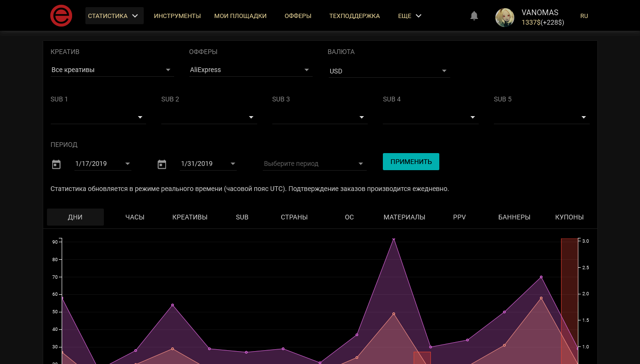Viewport: 640px width, 364px height.
Task: Click the Vanomas user avatar
Action: coord(505,18)
